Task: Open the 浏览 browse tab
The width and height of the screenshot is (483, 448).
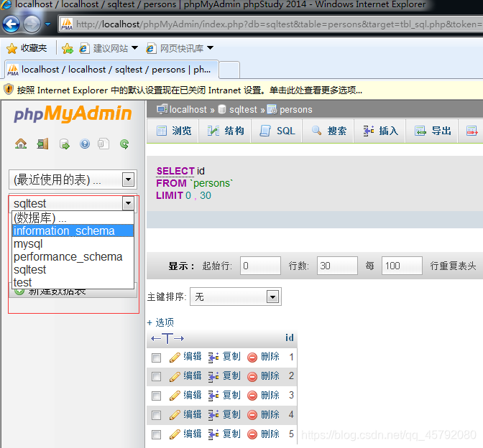Action: 174,131
